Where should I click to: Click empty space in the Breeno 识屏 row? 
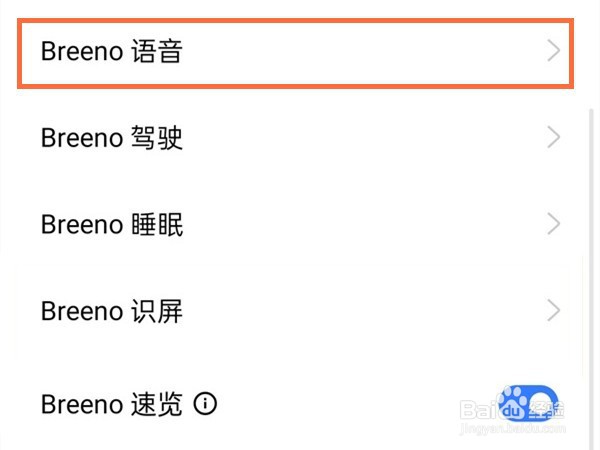[350, 311]
